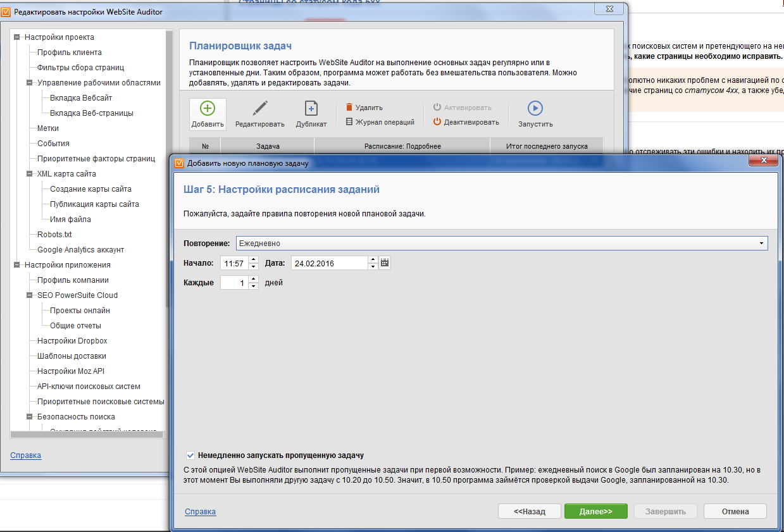Collapse the Настройки приложения node

click(17, 265)
